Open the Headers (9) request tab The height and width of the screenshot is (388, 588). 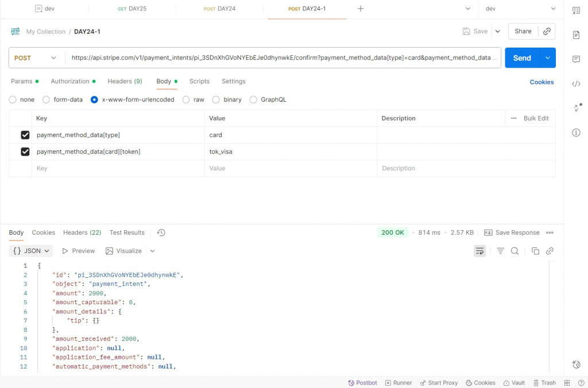coord(125,82)
